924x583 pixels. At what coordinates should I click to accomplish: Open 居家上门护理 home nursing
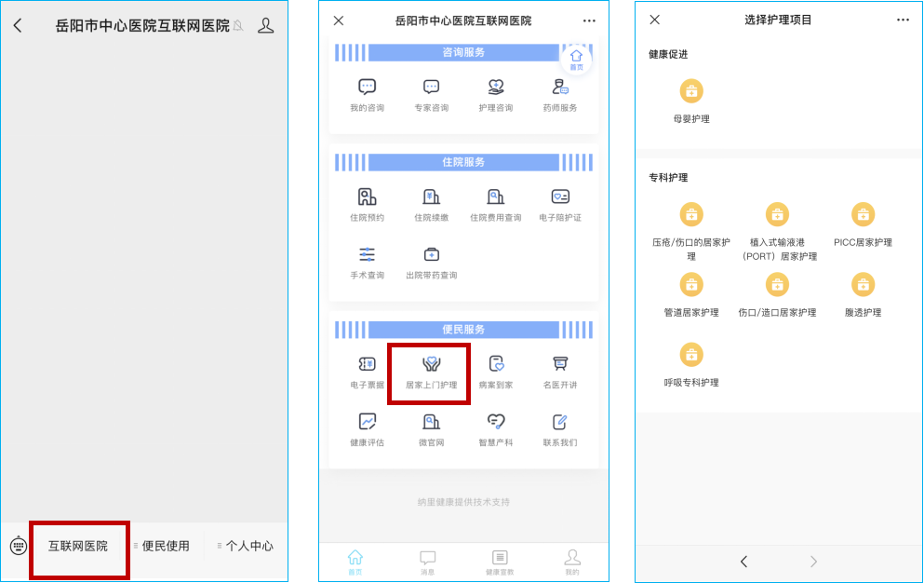pyautogui.click(x=432, y=373)
